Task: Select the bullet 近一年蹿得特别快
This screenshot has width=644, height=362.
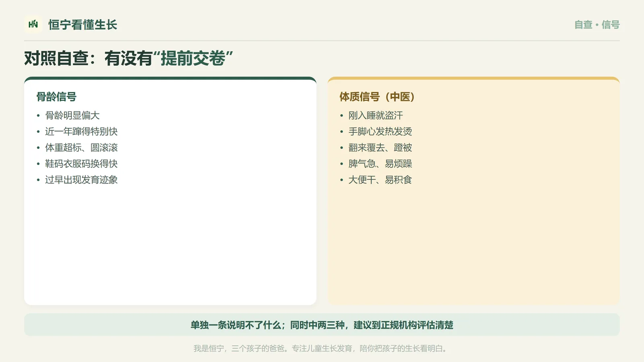Action: coord(81,132)
